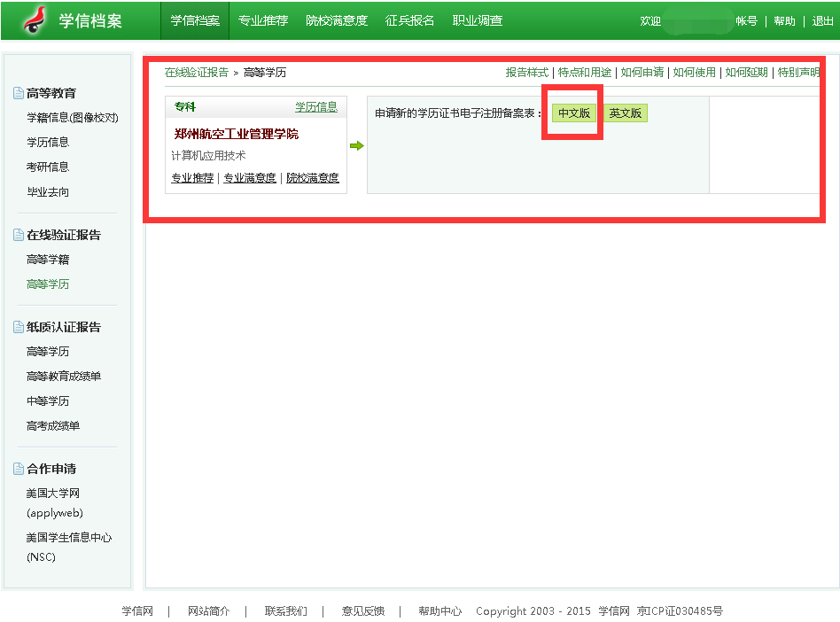
Task: Open 高等学籍 under 在线验证报告
Action: (48, 260)
